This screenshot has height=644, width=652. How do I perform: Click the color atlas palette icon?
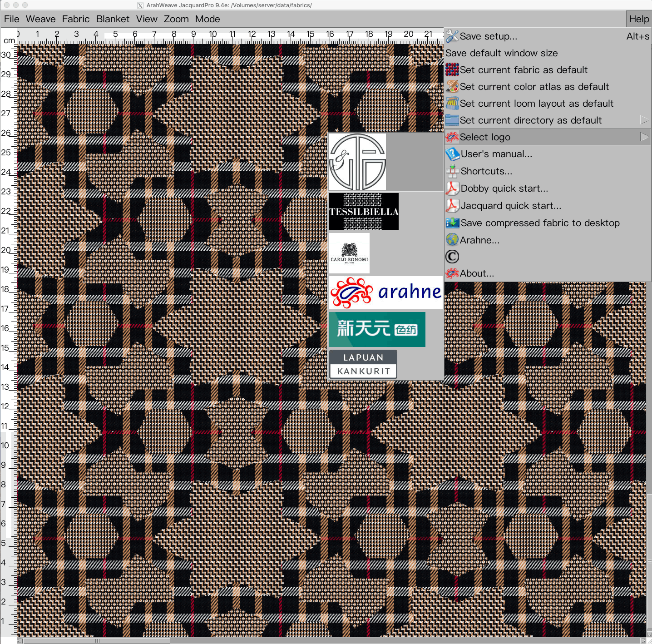click(452, 86)
